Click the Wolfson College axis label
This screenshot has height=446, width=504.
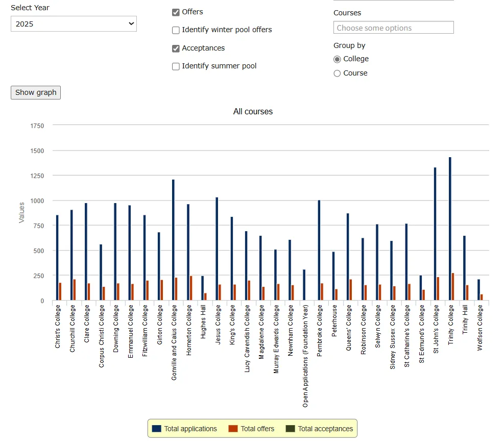479,328
